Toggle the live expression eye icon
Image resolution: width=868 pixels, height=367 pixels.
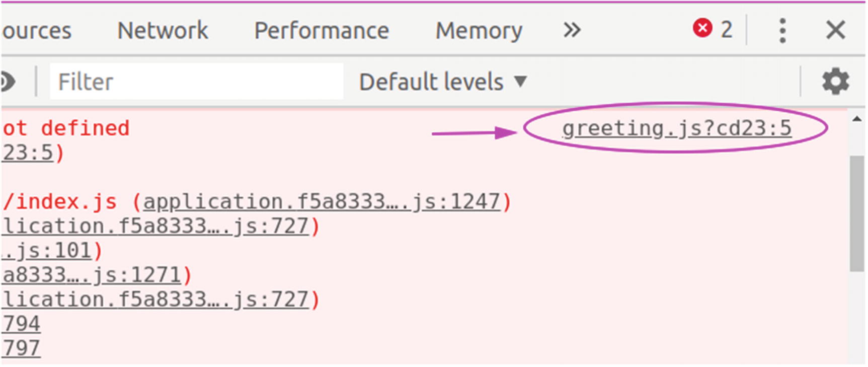pyautogui.click(x=8, y=82)
